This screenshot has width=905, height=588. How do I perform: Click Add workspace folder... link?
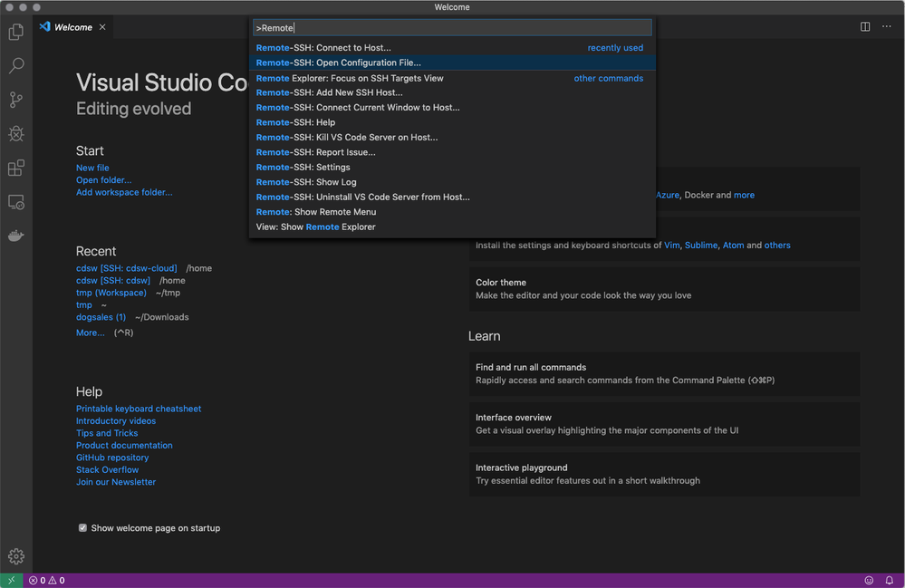(x=124, y=192)
